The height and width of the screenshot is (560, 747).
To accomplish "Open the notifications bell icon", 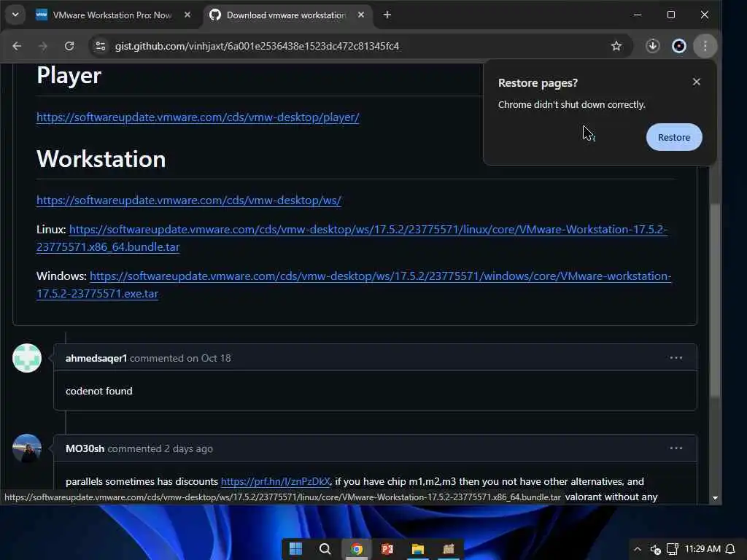I will [x=730, y=550].
